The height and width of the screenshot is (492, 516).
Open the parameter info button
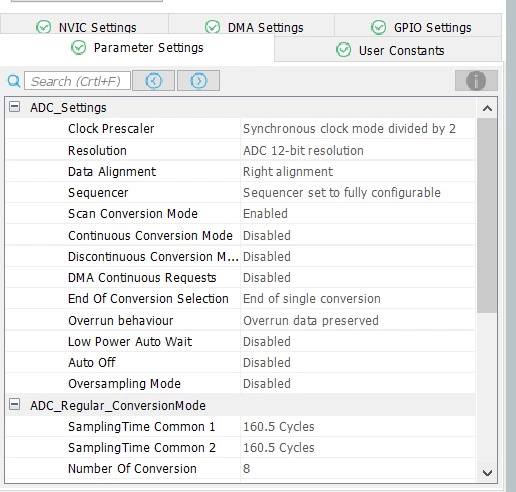[x=476, y=81]
